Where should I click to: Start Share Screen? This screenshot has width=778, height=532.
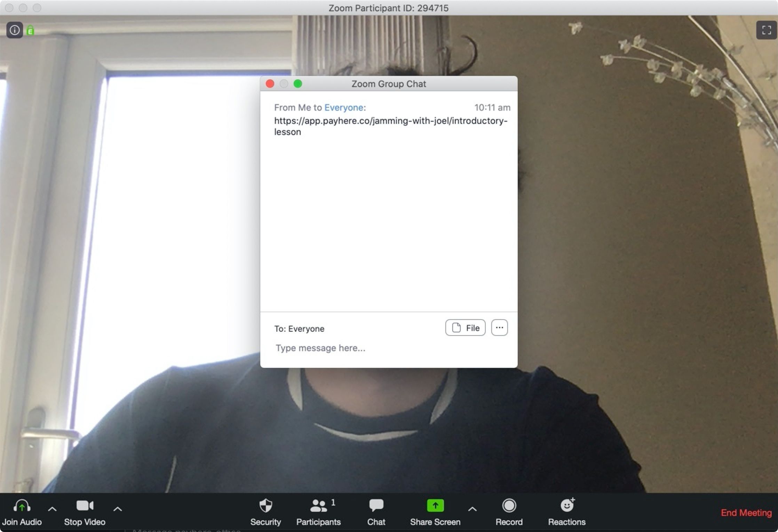[x=435, y=511]
